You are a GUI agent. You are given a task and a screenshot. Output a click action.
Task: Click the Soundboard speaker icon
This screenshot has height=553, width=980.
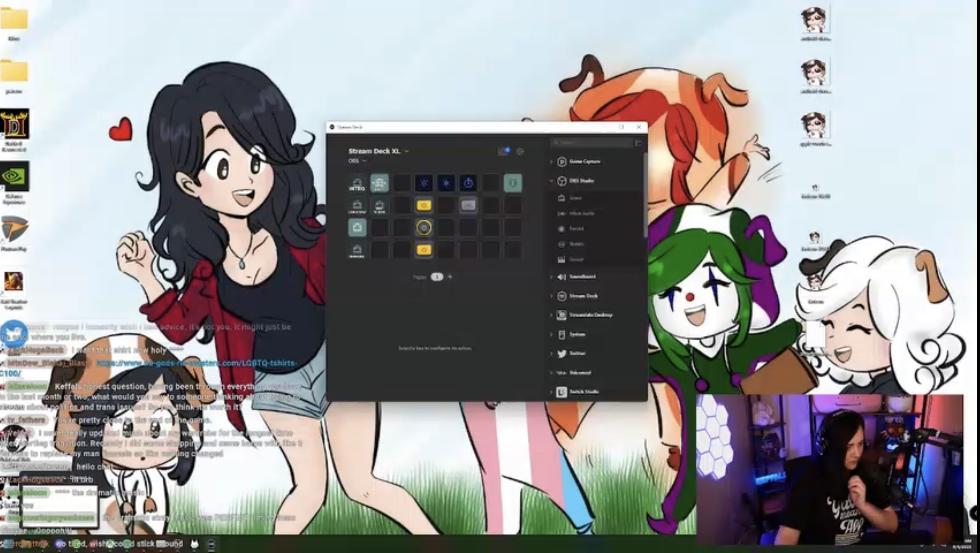(x=561, y=277)
